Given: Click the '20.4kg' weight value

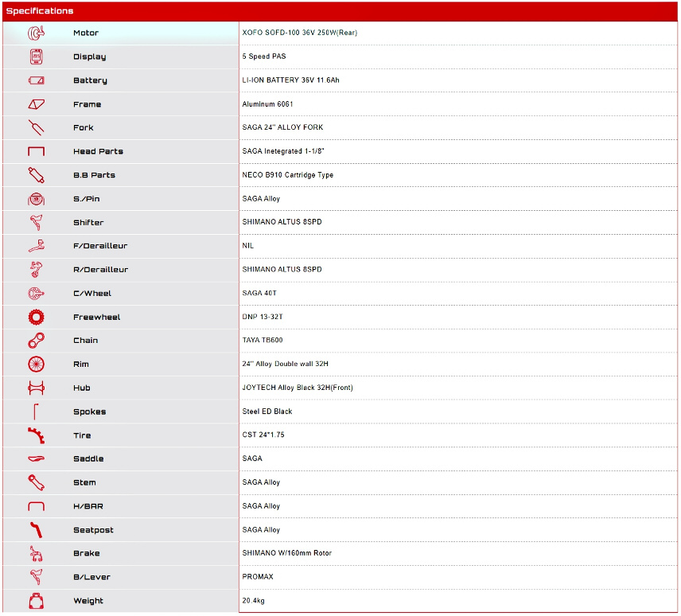Looking at the screenshot, I should point(253,601).
